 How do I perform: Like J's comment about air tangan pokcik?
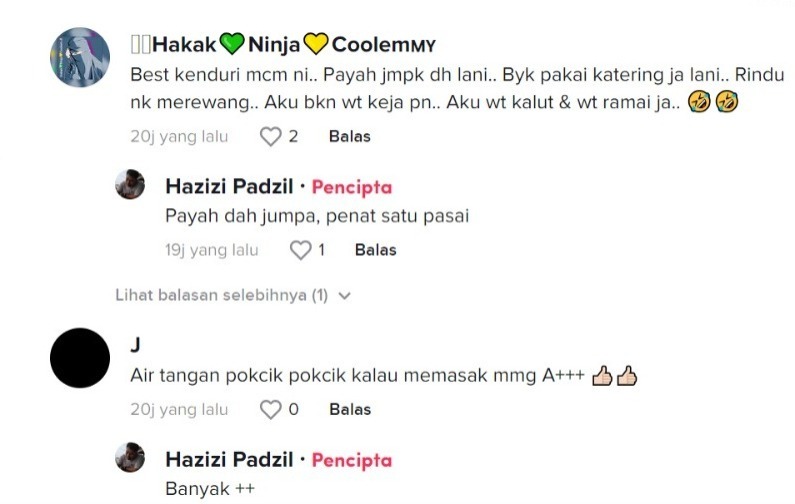[x=271, y=409]
